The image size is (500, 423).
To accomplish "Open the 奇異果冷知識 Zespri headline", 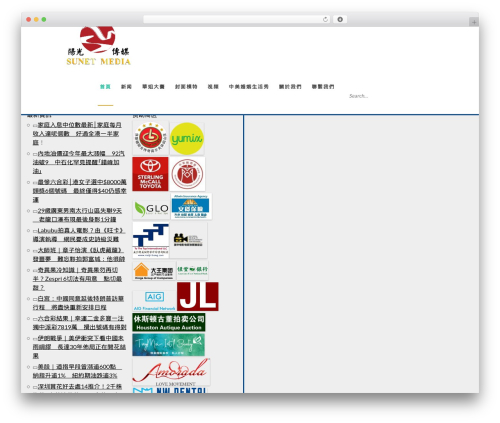I will pos(77,278).
